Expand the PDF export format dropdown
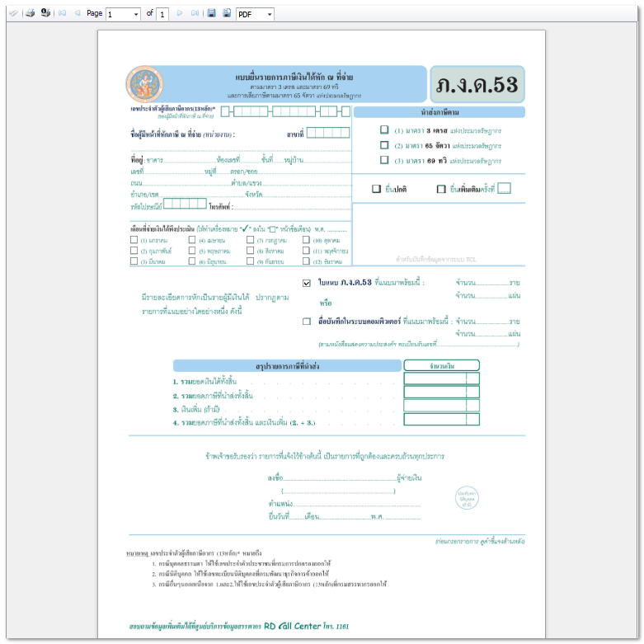Viewport: 644px width, 644px height. click(x=270, y=15)
